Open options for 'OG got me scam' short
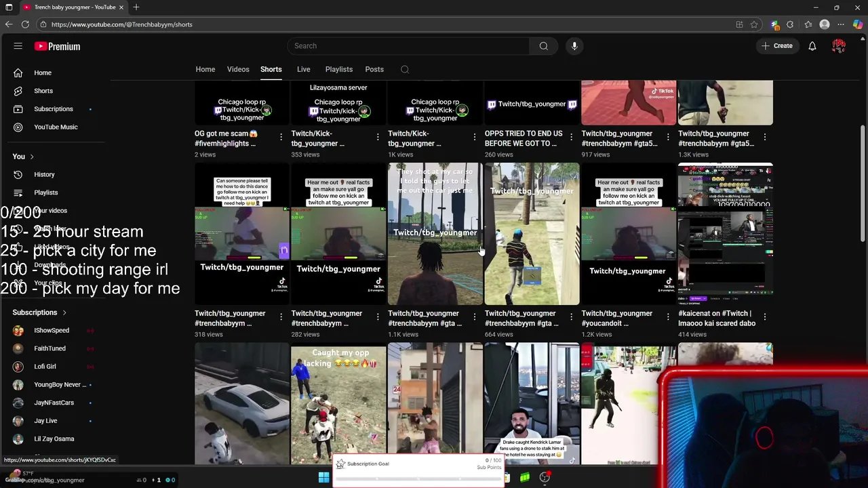Image resolution: width=868 pixels, height=488 pixels. [x=281, y=138]
